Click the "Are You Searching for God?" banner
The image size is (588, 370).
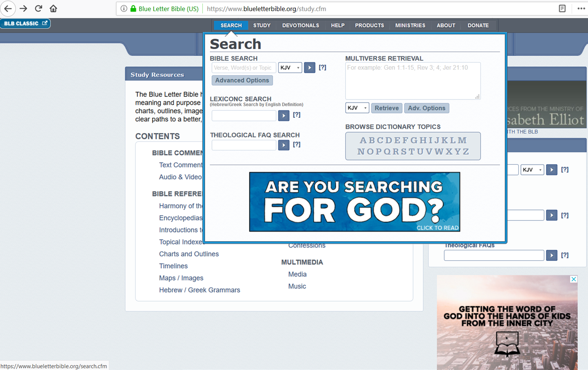pos(355,202)
